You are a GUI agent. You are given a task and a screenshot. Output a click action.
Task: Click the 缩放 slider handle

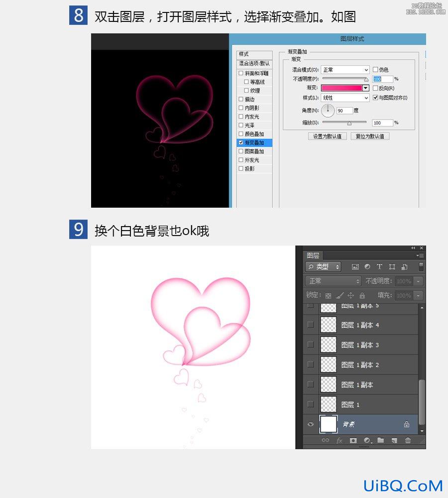(x=349, y=123)
